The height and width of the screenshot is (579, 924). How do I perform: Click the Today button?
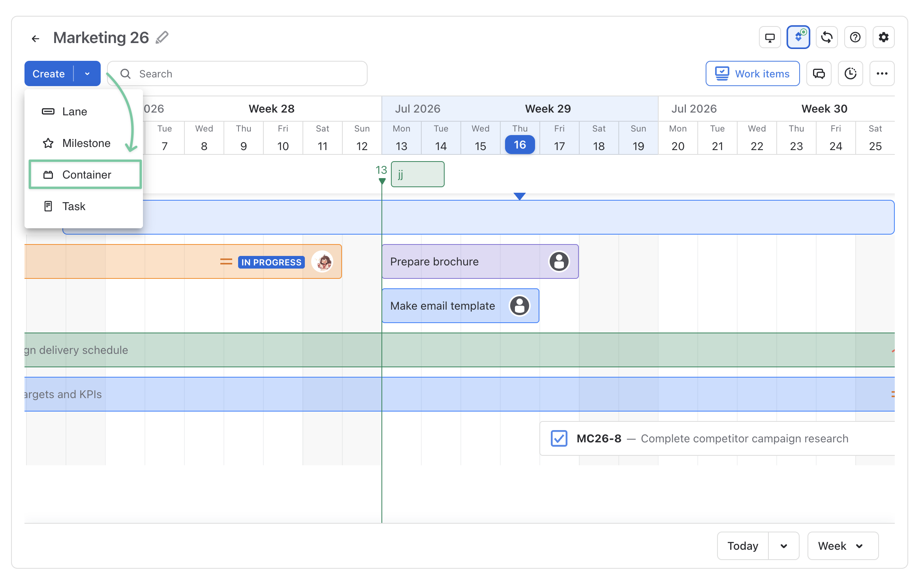(x=743, y=546)
